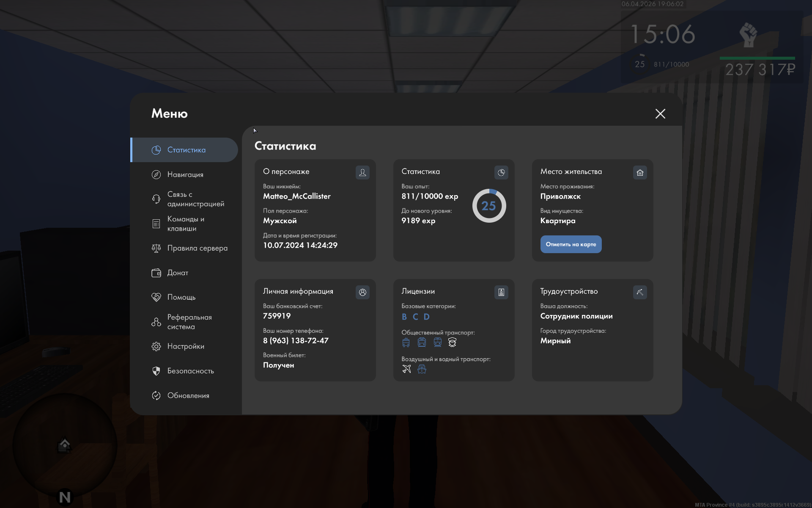Click the ship license icon
Image resolution: width=812 pixels, height=508 pixels.
[x=422, y=369]
